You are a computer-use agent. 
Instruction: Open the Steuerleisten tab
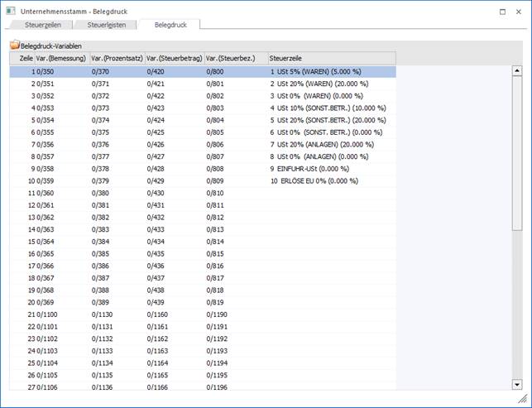(107, 26)
